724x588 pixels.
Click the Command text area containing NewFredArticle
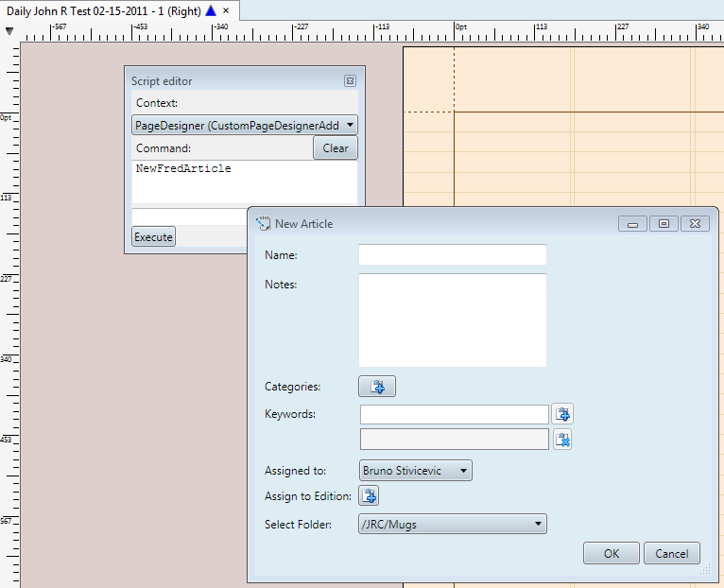click(245, 182)
